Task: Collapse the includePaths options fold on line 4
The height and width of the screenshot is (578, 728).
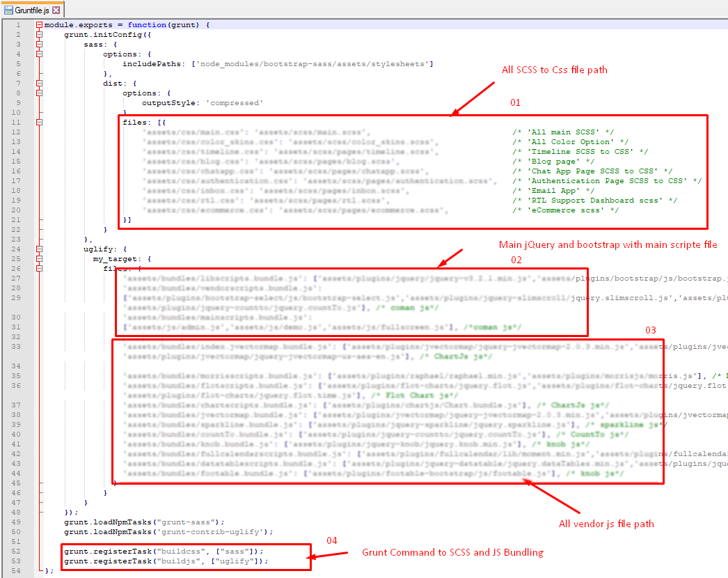Action: pos(40,54)
